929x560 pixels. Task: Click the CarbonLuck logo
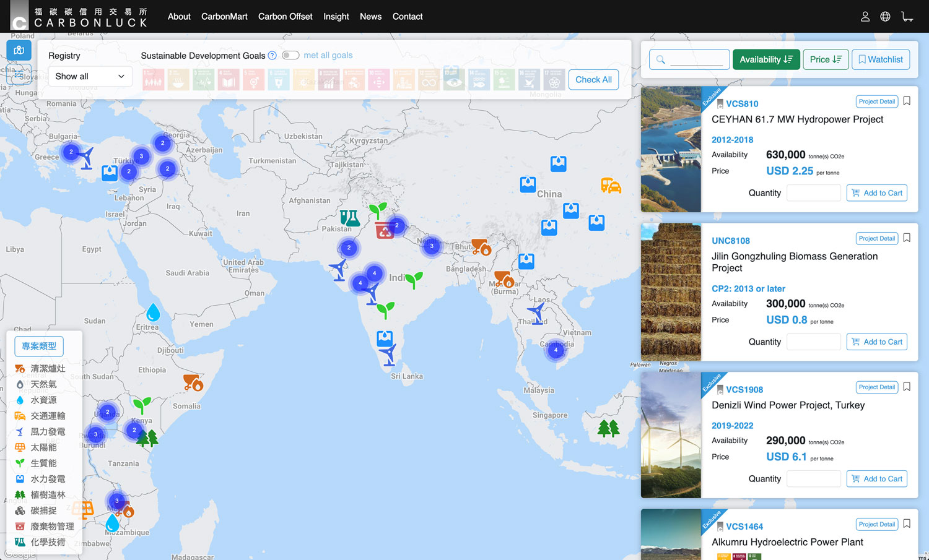[79, 16]
